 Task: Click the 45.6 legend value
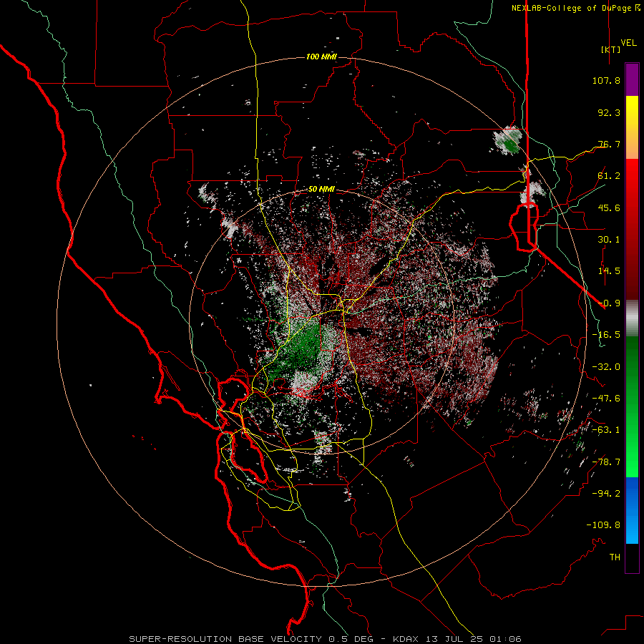coord(609,208)
